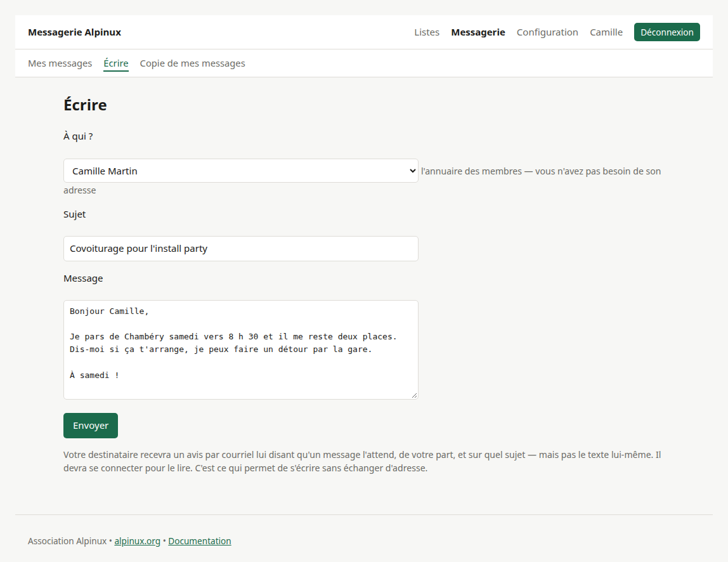The image size is (728, 562).
Task: Open the Configuration page
Action: click(x=547, y=32)
